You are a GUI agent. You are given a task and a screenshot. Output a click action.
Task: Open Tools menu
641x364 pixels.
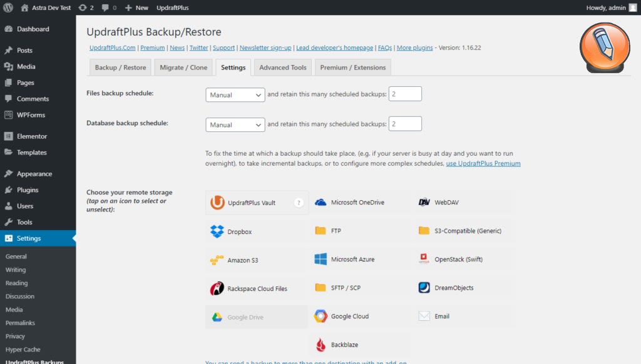click(x=38, y=222)
